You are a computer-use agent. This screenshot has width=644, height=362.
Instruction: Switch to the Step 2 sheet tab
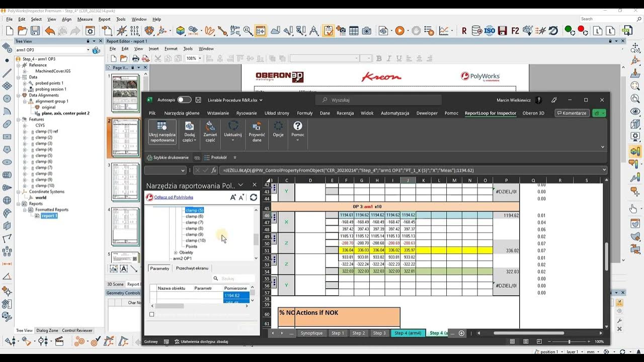358,333
